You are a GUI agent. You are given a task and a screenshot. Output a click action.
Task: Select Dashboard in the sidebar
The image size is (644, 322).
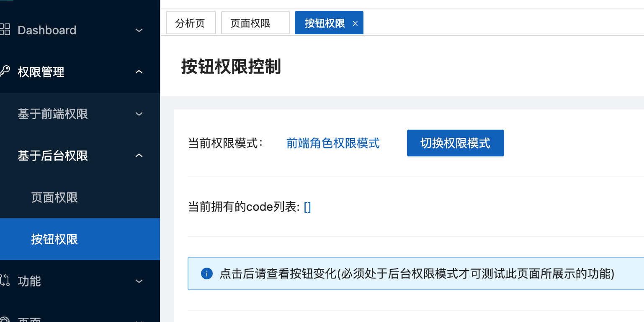point(47,30)
